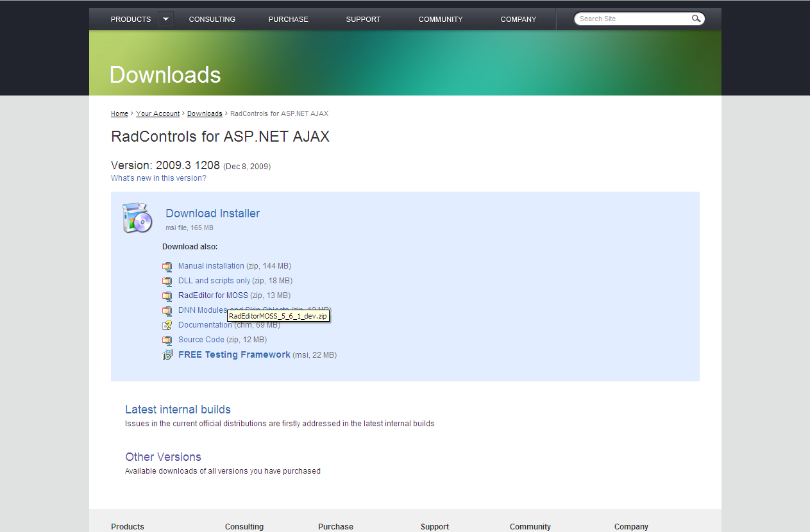Download DLL and scripts only
The height and width of the screenshot is (532, 810).
pyautogui.click(x=214, y=281)
